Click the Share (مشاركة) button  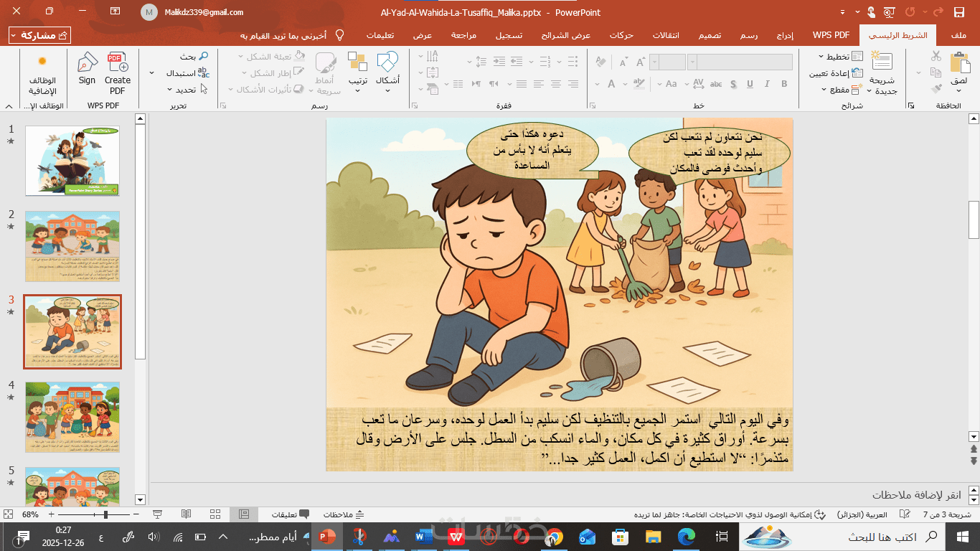pos(39,35)
